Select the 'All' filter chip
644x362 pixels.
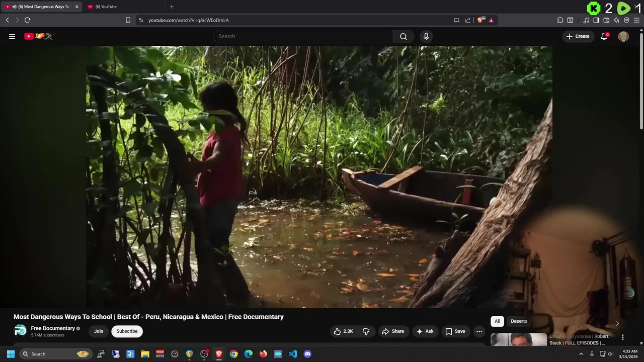point(497,321)
